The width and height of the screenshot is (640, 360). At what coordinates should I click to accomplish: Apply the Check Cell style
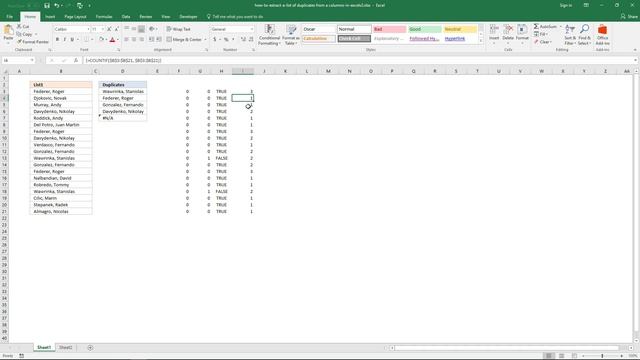[354, 39]
